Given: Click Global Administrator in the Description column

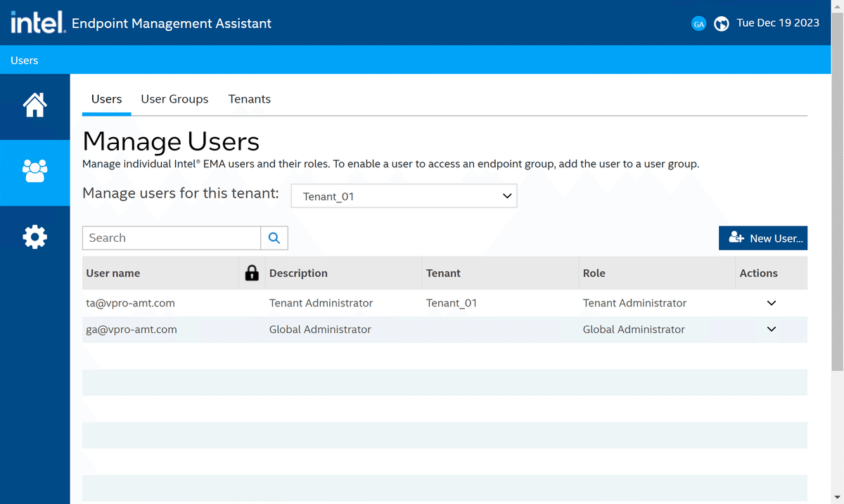Looking at the screenshot, I should pos(320,329).
